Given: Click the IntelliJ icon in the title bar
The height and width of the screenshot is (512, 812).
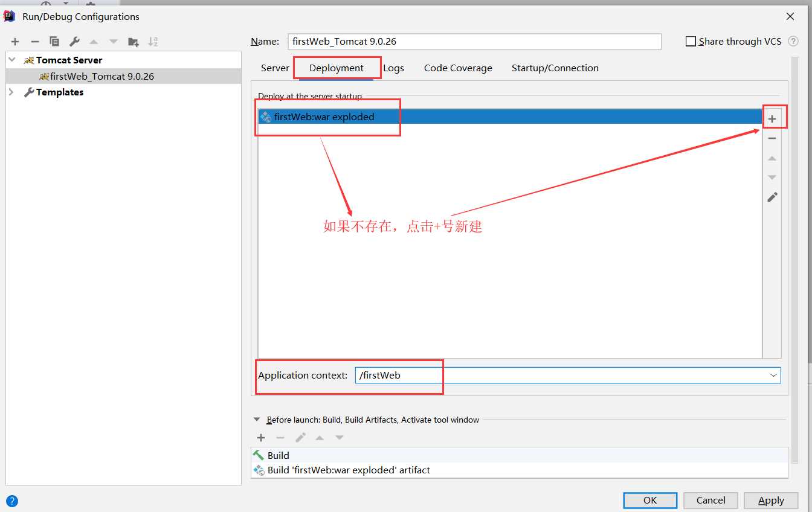Looking at the screenshot, I should click(x=9, y=16).
